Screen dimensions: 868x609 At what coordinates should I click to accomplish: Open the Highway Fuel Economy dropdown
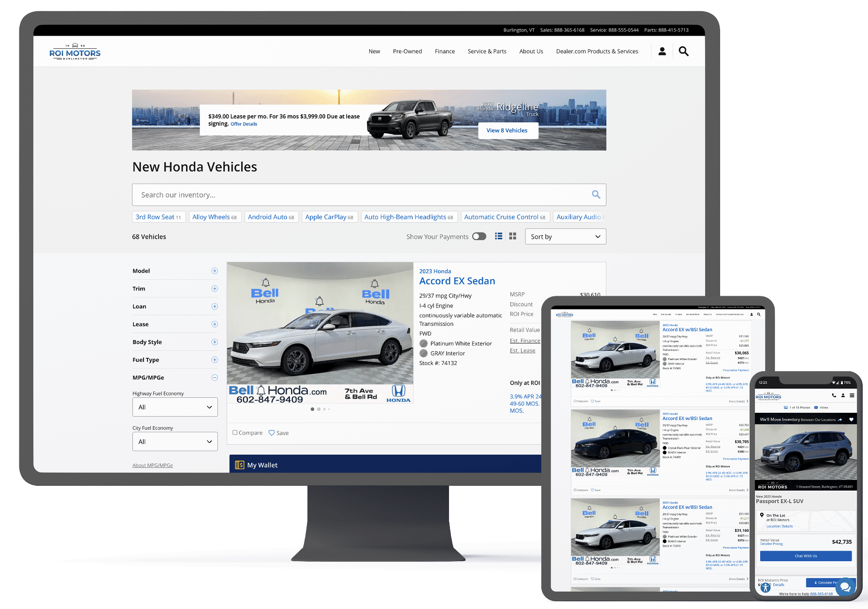coord(175,407)
